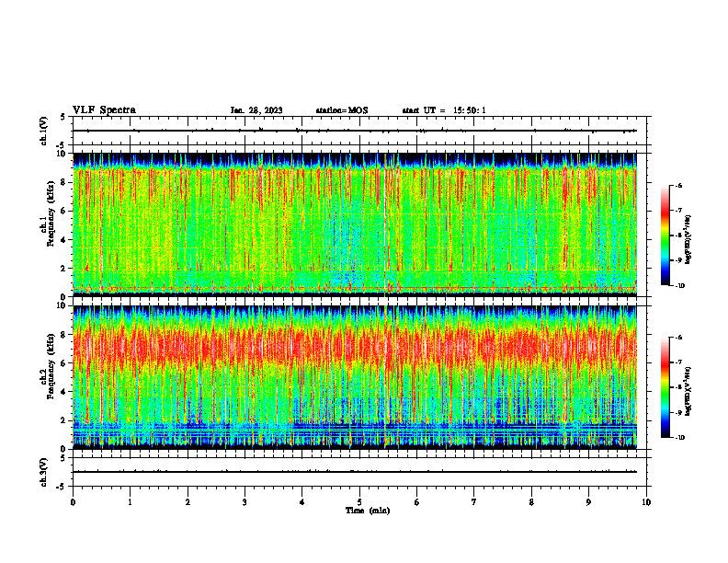Click the "6" kHz tick on ch.1 axis

pos(64,211)
